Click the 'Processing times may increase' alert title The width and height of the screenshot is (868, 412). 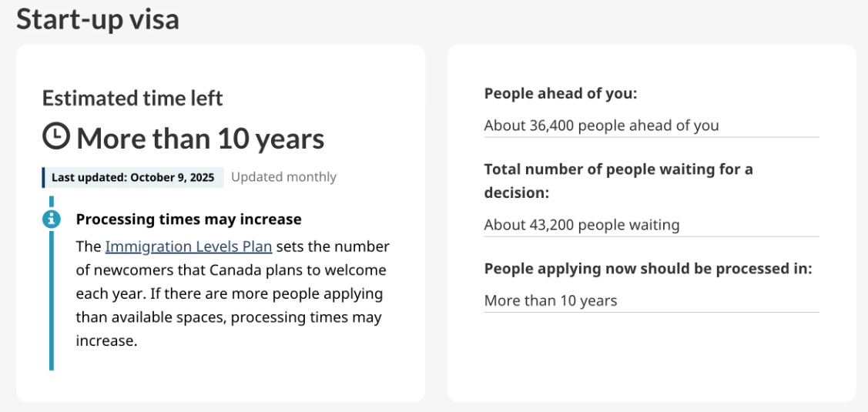coord(189,219)
